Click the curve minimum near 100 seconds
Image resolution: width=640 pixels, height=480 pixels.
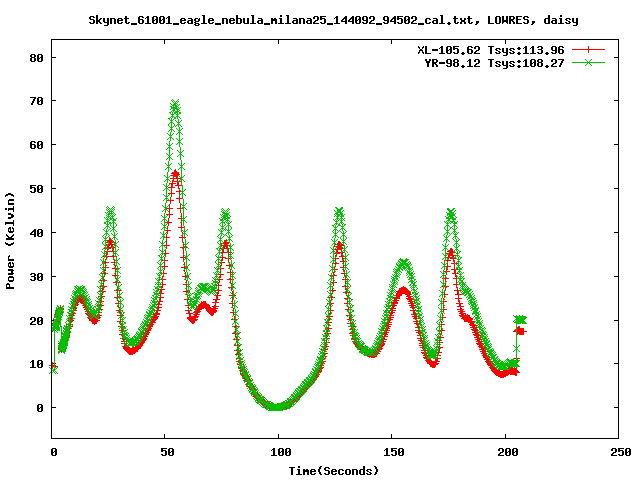tap(275, 407)
